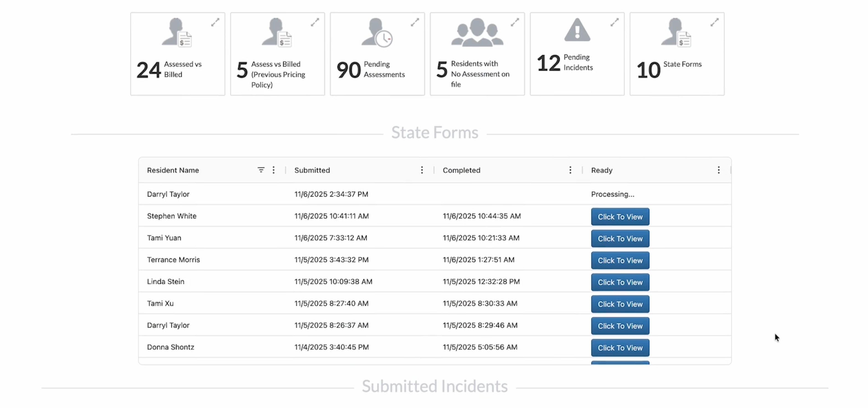Open the Submitted column options menu
This screenshot has height=408, width=868.
pyautogui.click(x=422, y=170)
